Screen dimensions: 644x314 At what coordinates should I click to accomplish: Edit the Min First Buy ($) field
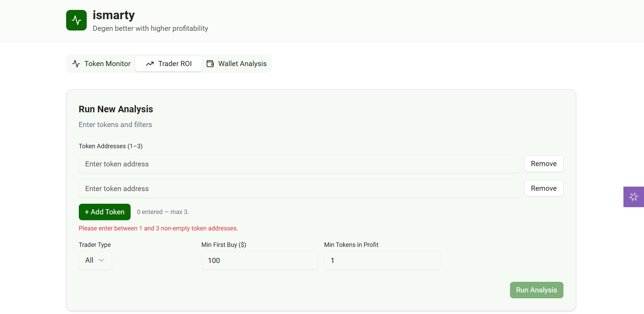click(259, 261)
